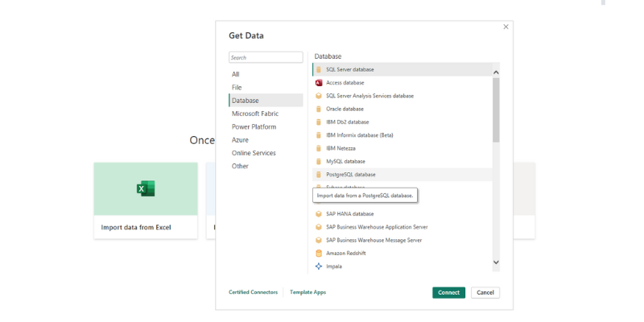Screen dimensions: 644x322
Task: Select IBM Db2 database text
Action: [x=348, y=122]
